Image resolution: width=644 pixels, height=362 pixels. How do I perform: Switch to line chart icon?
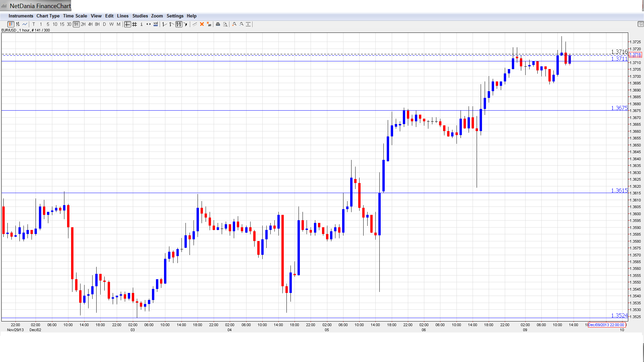25,24
